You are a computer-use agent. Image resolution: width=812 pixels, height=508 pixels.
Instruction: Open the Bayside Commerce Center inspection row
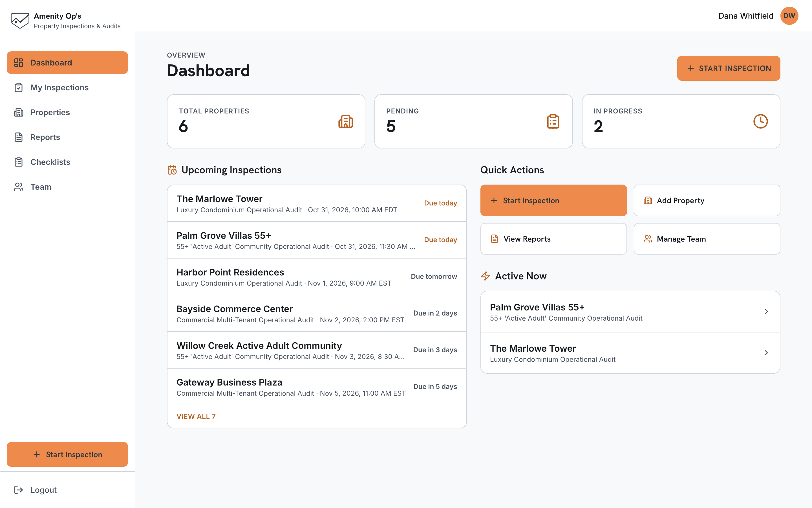pos(317,314)
